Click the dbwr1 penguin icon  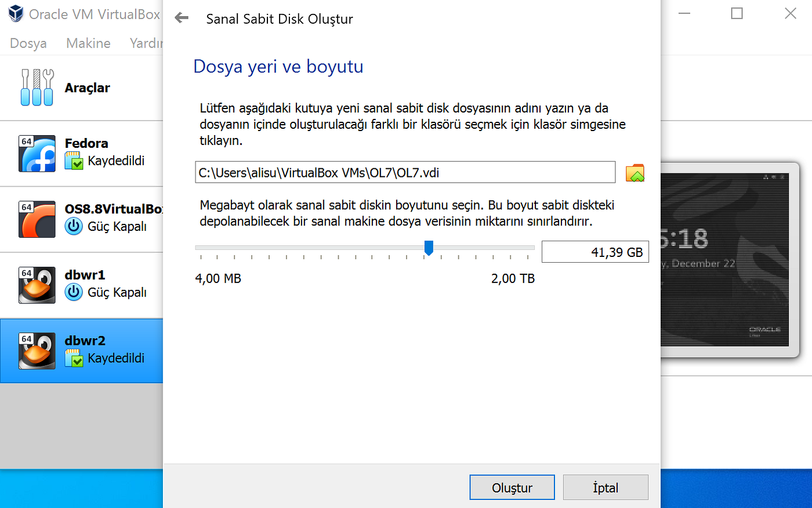37,285
